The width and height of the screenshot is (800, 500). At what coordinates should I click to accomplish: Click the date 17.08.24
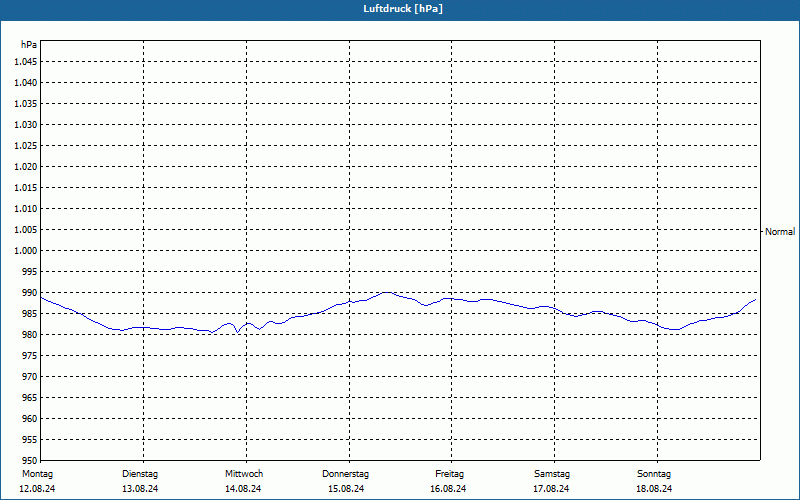point(551,489)
